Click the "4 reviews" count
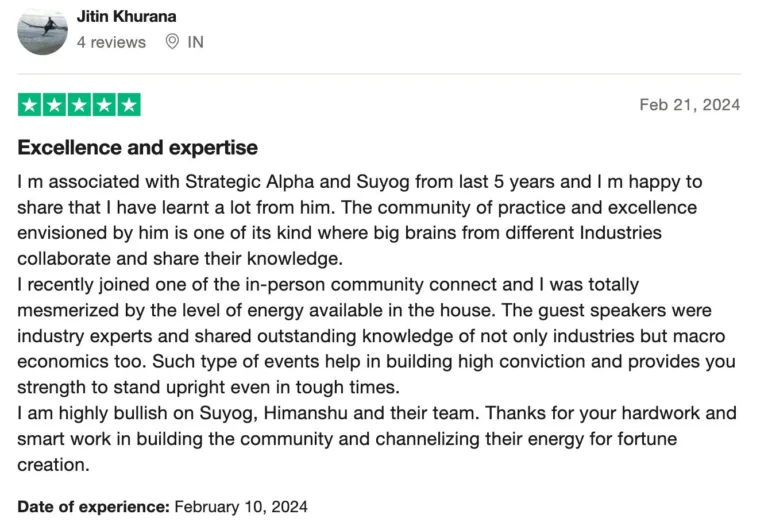The image size is (768, 530). (111, 42)
